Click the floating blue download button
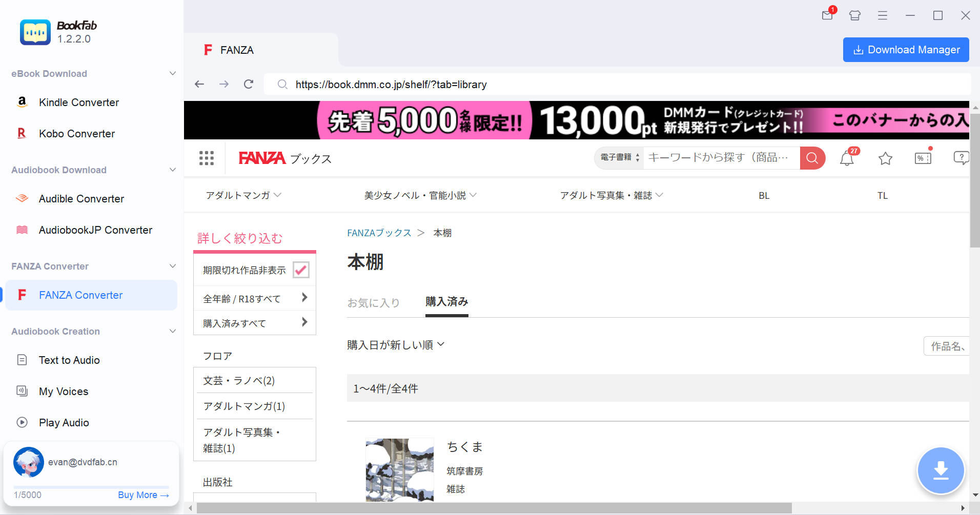Viewport: 980px width, 515px height. 941,470
